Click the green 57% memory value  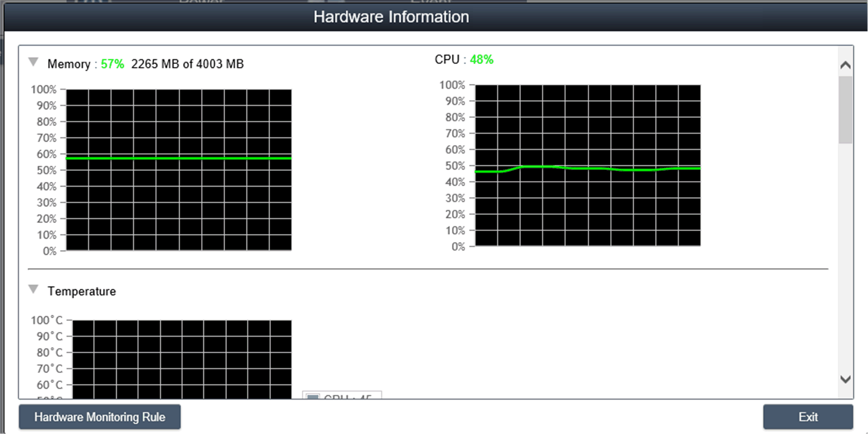point(112,64)
